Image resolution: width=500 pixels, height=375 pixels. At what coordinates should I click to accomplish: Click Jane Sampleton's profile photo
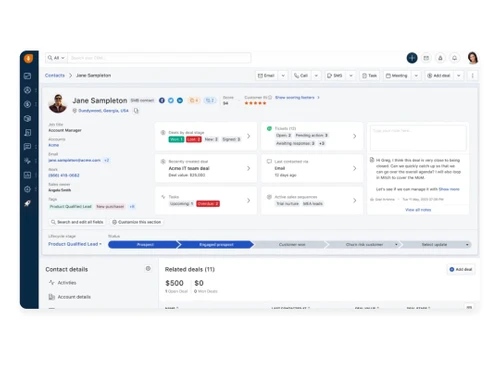point(58,103)
